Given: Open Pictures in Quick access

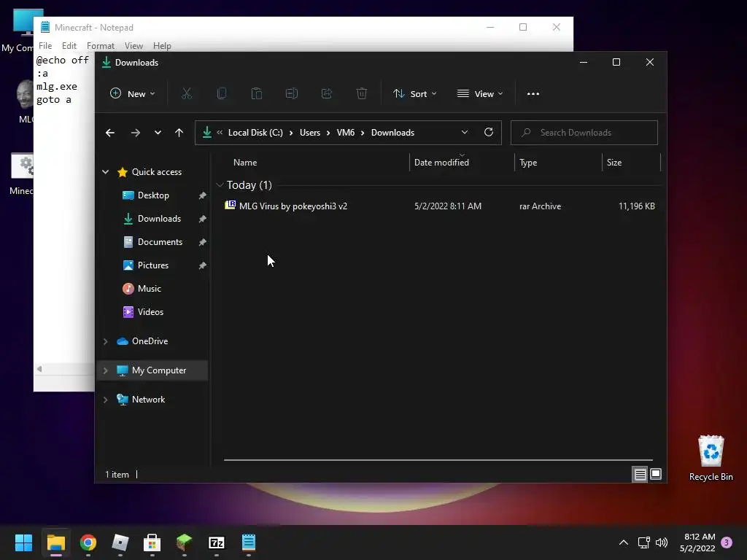Looking at the screenshot, I should tap(153, 265).
